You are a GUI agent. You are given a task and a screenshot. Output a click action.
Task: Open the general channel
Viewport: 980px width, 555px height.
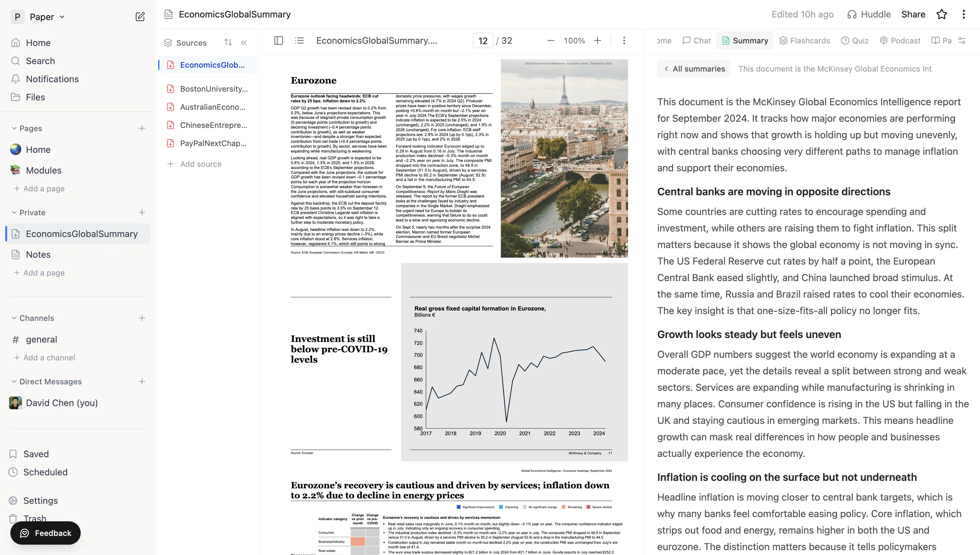click(x=41, y=339)
